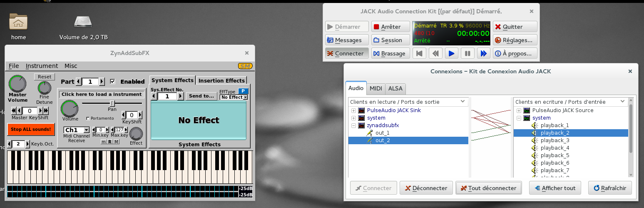Click the playback_1 speaker icon
This screenshot has width=644, height=208.
tap(535, 125)
